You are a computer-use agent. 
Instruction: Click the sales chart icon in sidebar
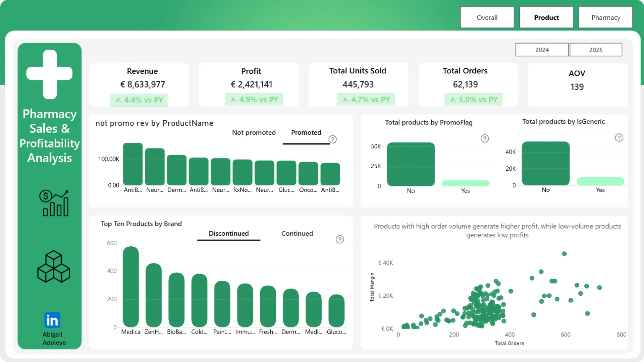54,203
